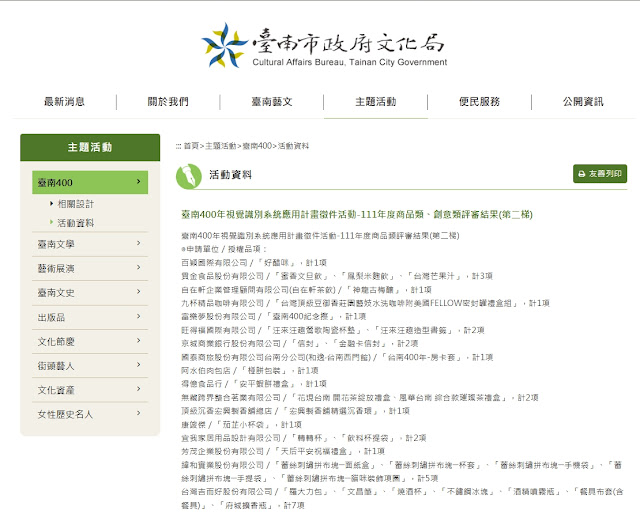This screenshot has height=521, width=640.
Task: Select 街頭藝人 in the sidebar
Action: [x=90, y=366]
